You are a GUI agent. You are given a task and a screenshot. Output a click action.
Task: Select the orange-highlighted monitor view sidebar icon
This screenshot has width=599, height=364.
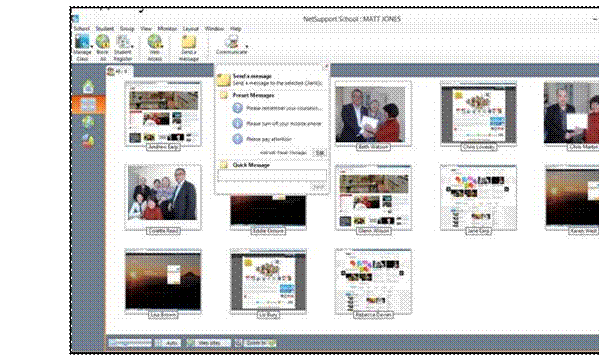pos(88,104)
